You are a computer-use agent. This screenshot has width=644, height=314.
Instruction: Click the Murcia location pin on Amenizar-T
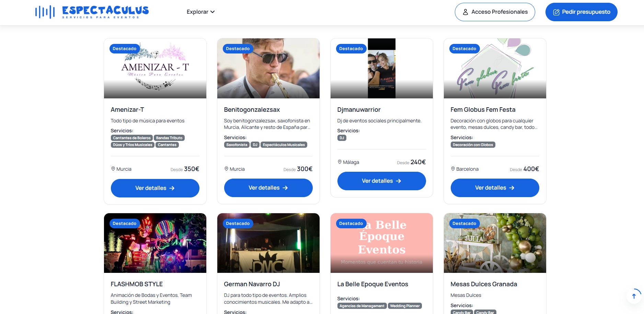click(113, 169)
